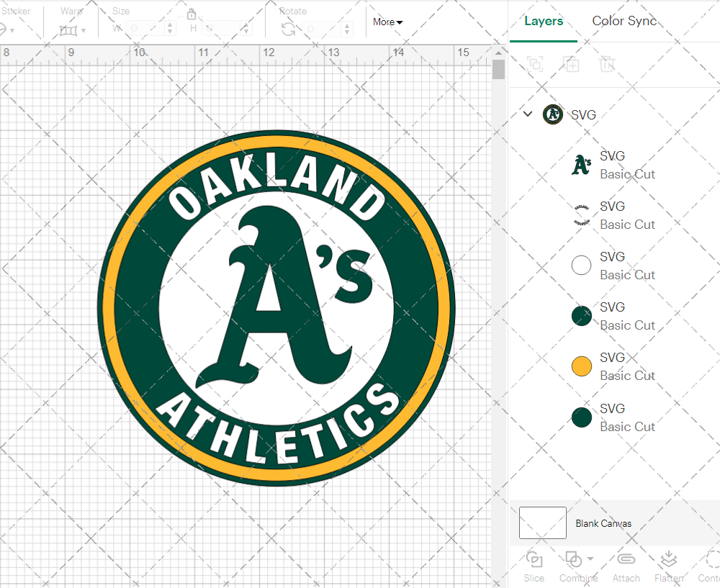The image size is (720, 588).
Task: Select the Oakland Athletics logo on canvas
Action: point(276,307)
